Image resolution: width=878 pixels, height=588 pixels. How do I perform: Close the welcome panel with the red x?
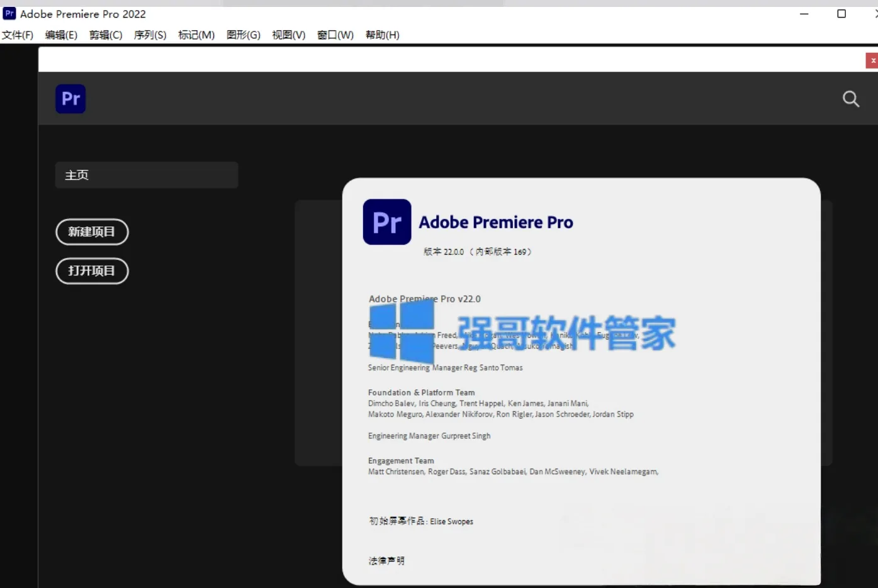pos(872,60)
